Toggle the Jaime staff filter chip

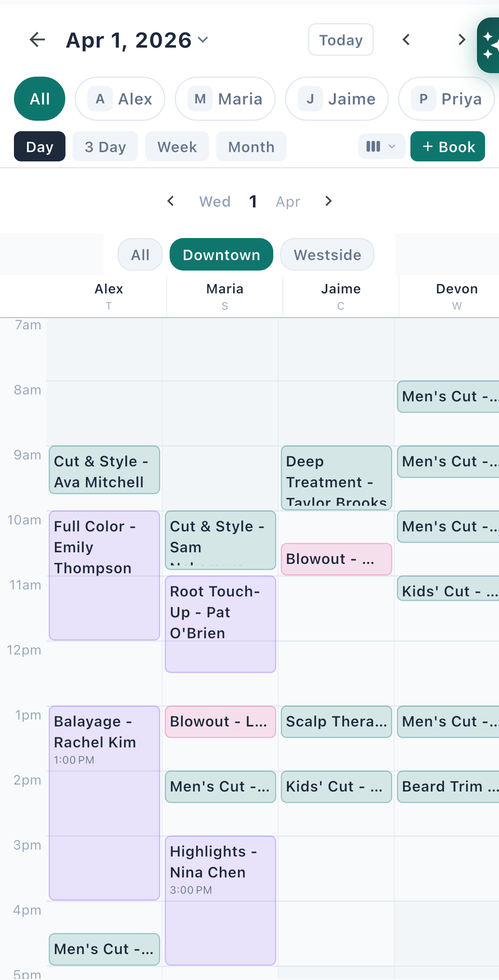click(337, 99)
